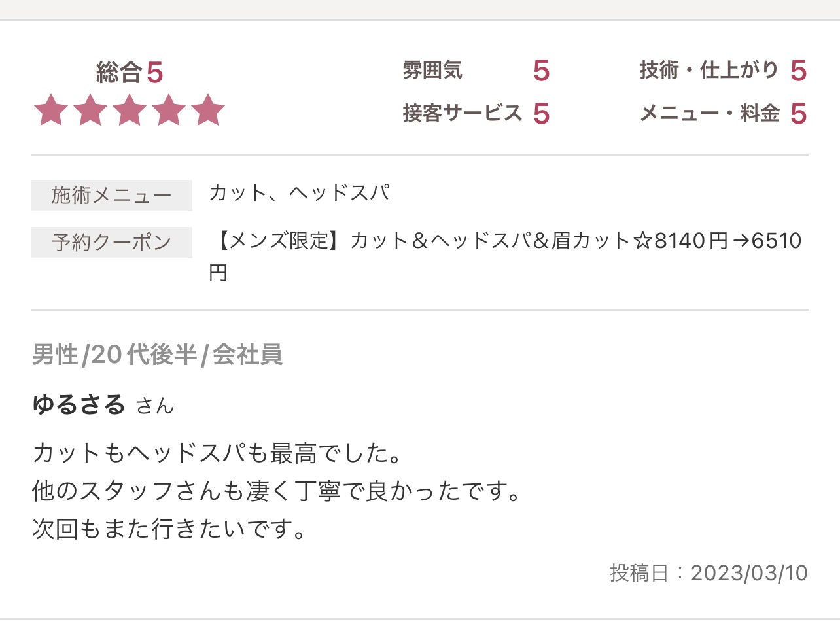Click the 接客サービス rating label

462,113
